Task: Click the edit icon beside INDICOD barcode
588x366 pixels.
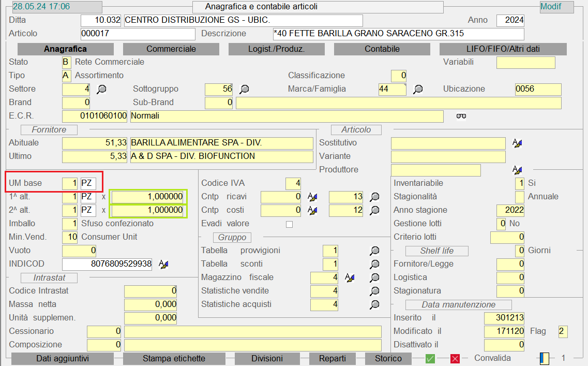Action: pos(163,265)
